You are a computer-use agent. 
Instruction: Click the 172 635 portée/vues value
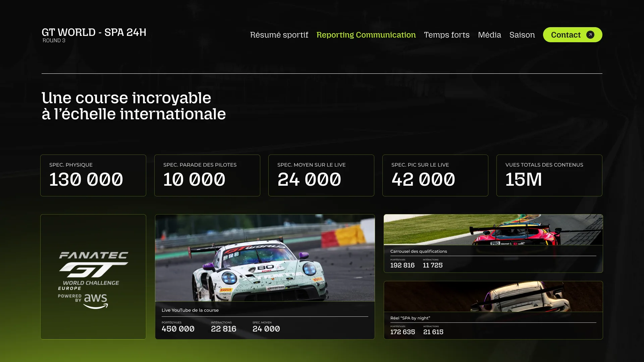(403, 332)
